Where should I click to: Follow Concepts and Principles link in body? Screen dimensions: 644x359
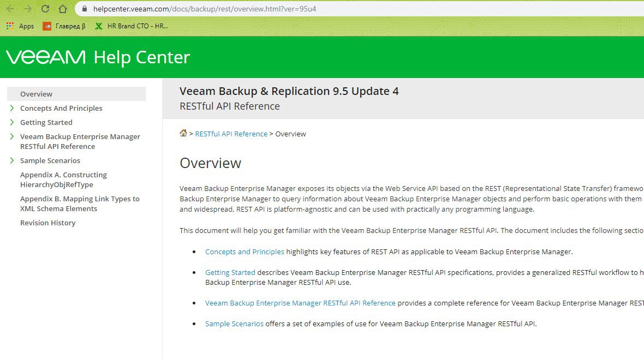[245, 252]
